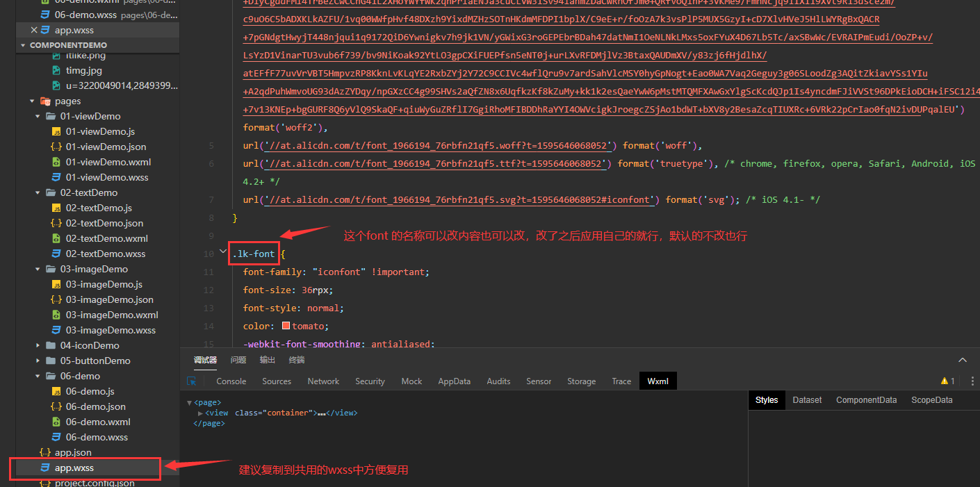Open the Storage tab
Screen dimensions: 980x487
pos(581,381)
